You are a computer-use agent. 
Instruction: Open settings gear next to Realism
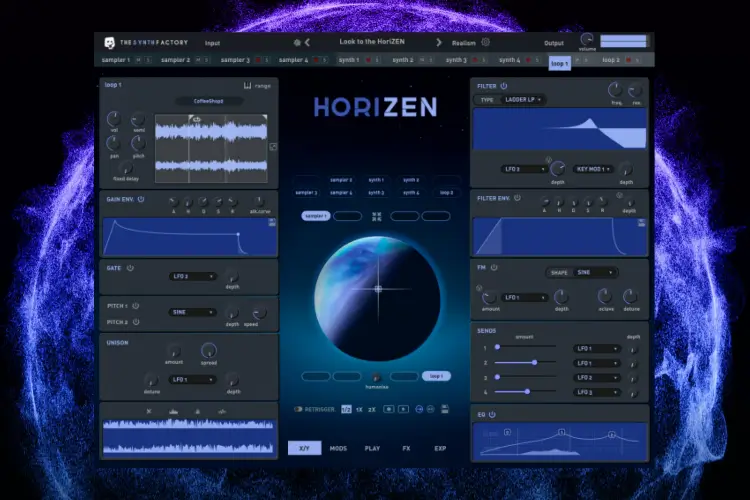point(485,42)
